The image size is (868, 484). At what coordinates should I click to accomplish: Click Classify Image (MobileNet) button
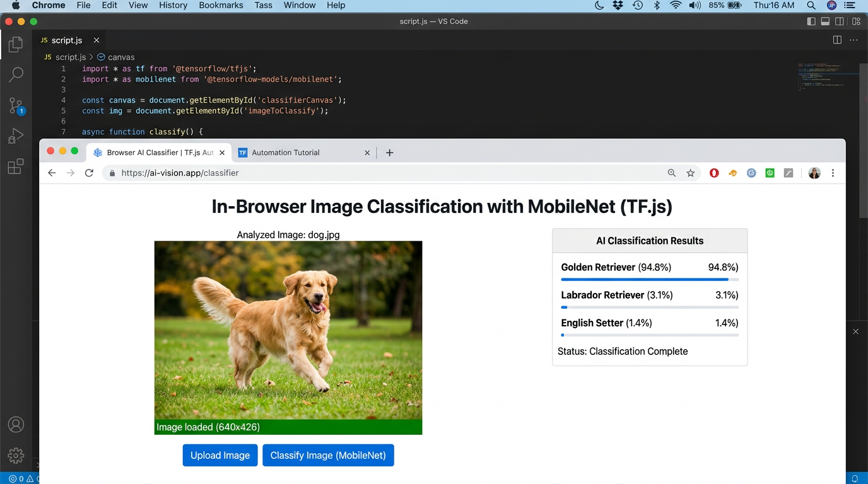pyautogui.click(x=328, y=455)
